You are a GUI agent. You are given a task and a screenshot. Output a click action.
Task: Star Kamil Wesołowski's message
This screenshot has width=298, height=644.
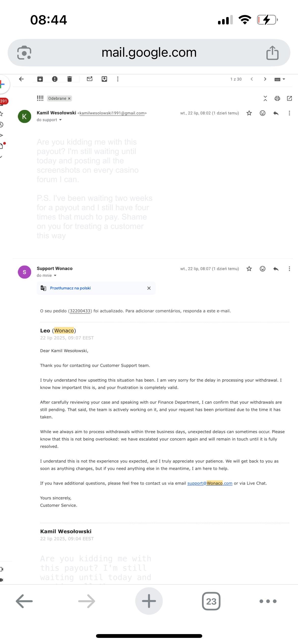coord(249,113)
